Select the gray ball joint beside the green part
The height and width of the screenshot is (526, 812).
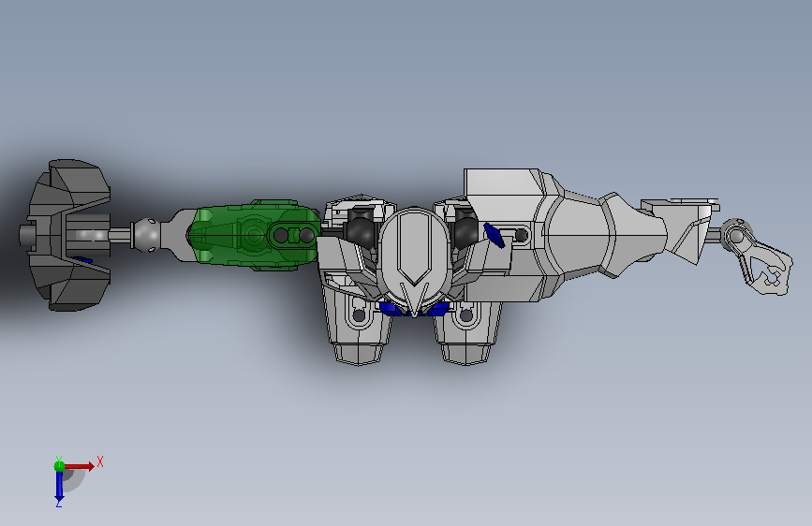point(146,235)
